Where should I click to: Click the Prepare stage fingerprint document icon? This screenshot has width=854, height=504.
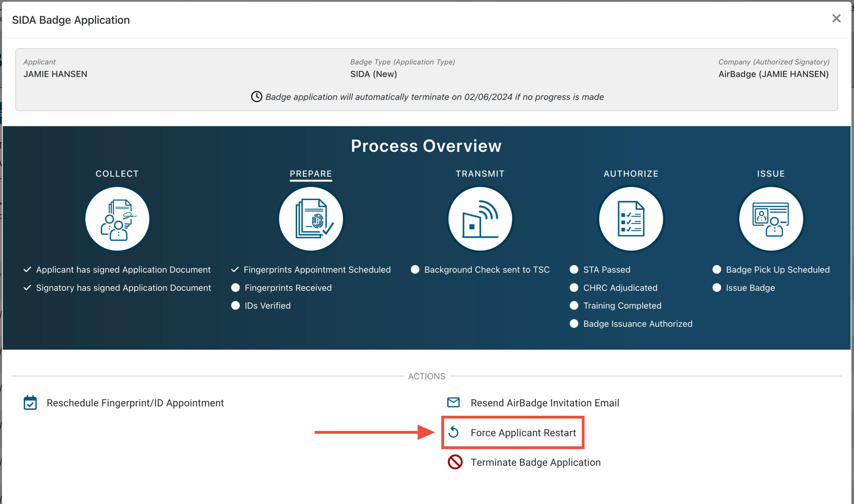pos(311,219)
